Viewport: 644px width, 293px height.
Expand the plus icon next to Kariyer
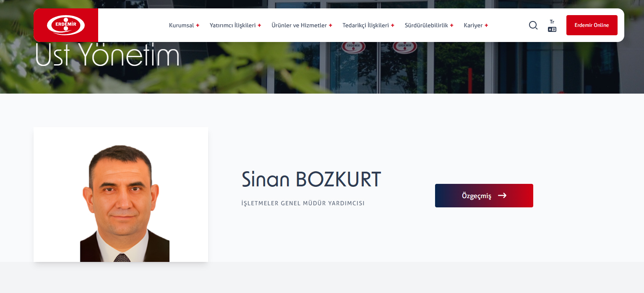486,25
